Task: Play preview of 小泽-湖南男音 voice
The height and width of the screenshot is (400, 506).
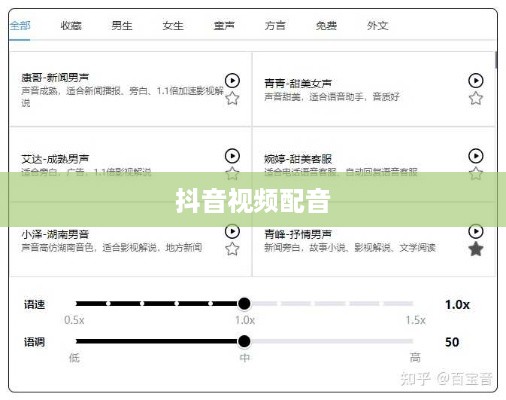Action: click(232, 231)
